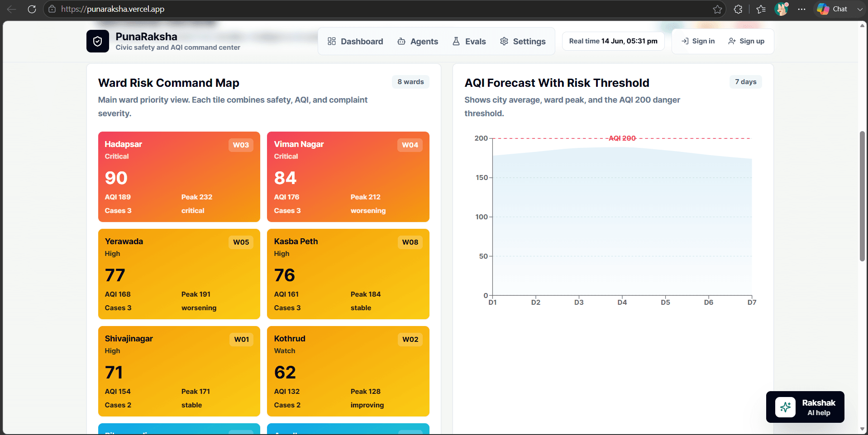Open browser settings and more menu
This screenshot has width=868, height=435.
[x=801, y=9]
